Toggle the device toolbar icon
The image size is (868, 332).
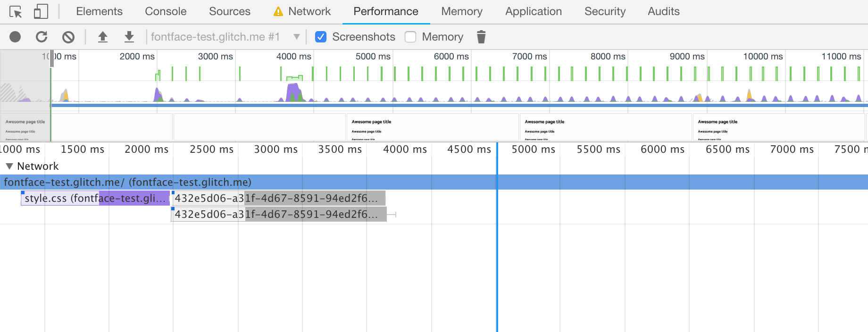tap(41, 12)
